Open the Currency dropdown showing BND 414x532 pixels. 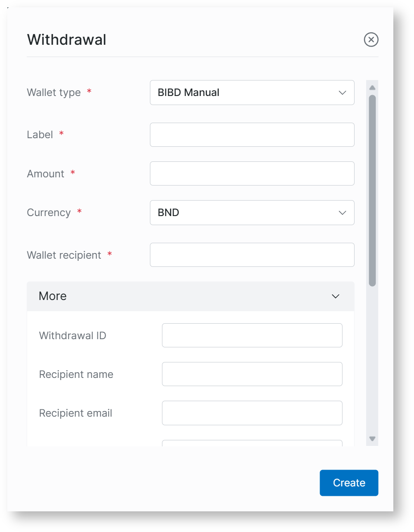[252, 213]
